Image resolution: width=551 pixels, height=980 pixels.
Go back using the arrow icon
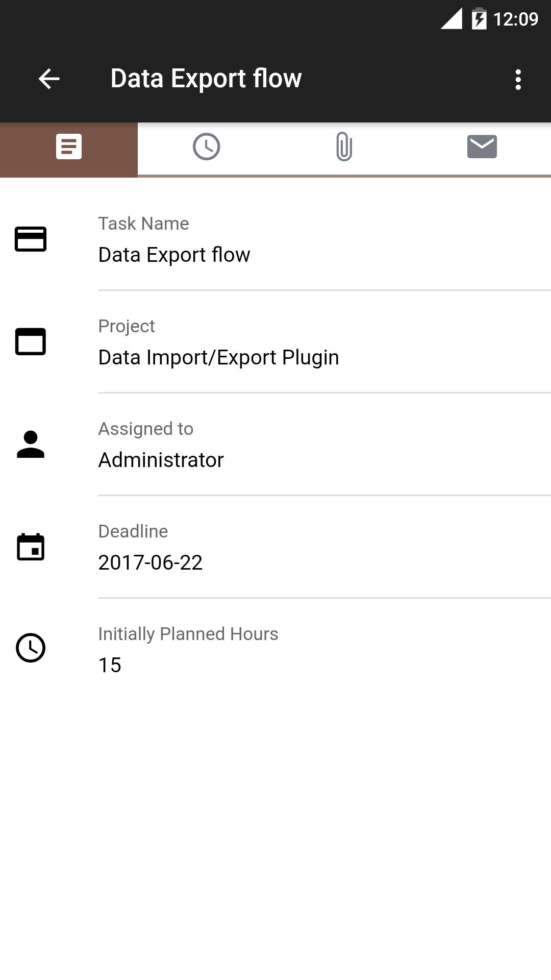pos(49,79)
